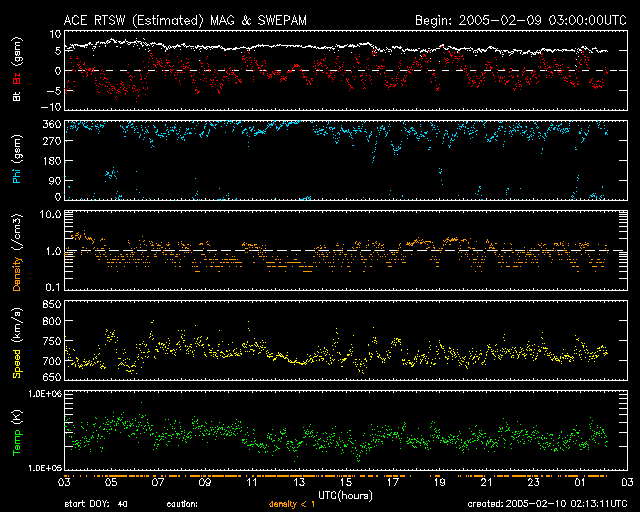Click the 15 hour tick on time axis
The image size is (640, 512).
pos(346,482)
